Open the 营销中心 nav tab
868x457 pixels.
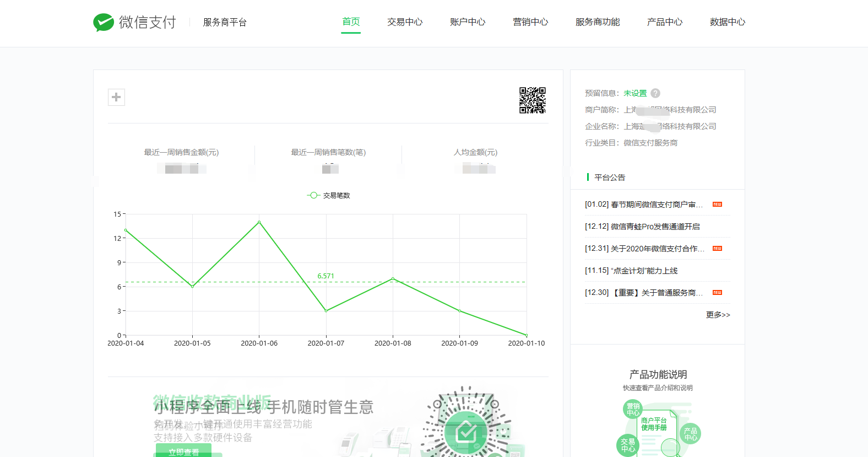coord(530,22)
